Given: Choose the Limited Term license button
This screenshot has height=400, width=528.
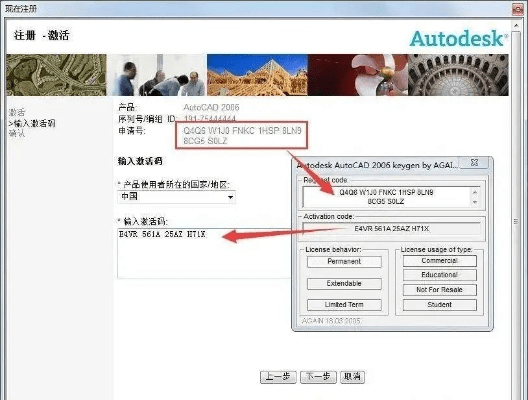Looking at the screenshot, I should tap(344, 305).
